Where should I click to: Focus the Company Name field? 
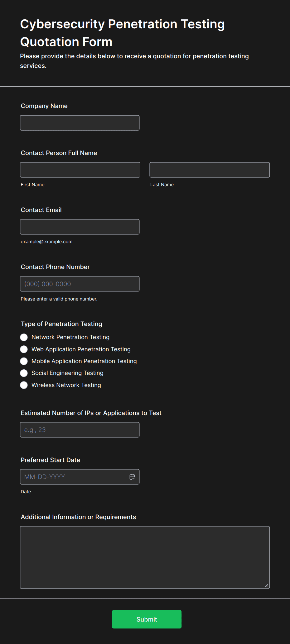tap(80, 123)
